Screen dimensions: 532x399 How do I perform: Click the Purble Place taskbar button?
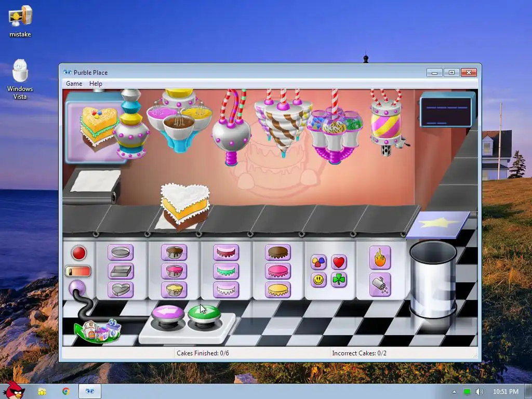90,391
